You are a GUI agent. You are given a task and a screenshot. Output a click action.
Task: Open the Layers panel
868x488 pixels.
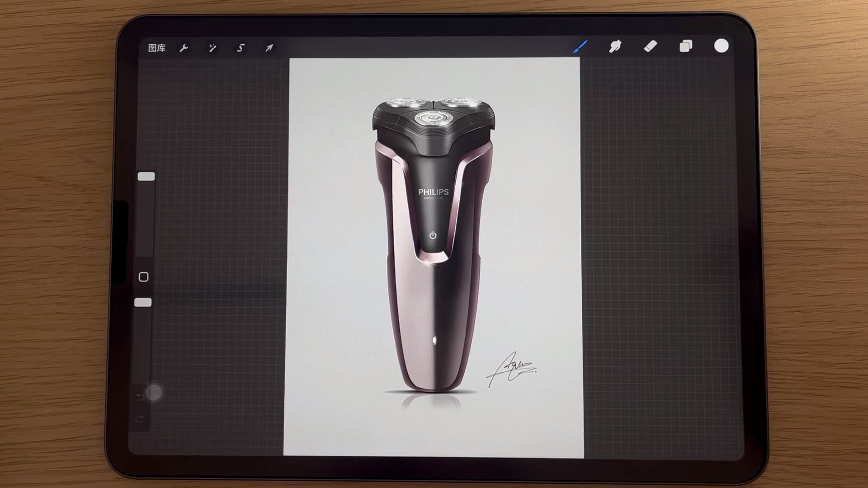point(686,46)
